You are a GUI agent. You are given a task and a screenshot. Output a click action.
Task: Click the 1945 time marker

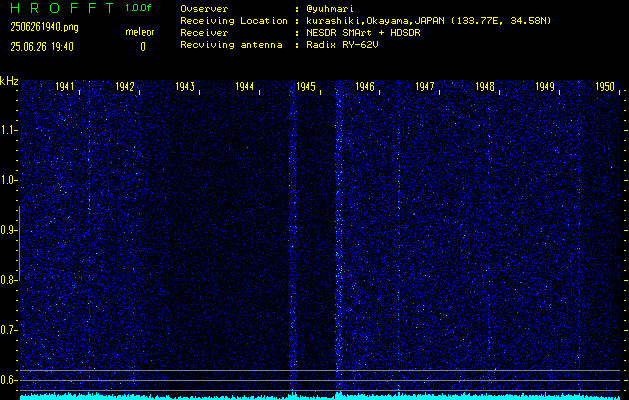(305, 86)
